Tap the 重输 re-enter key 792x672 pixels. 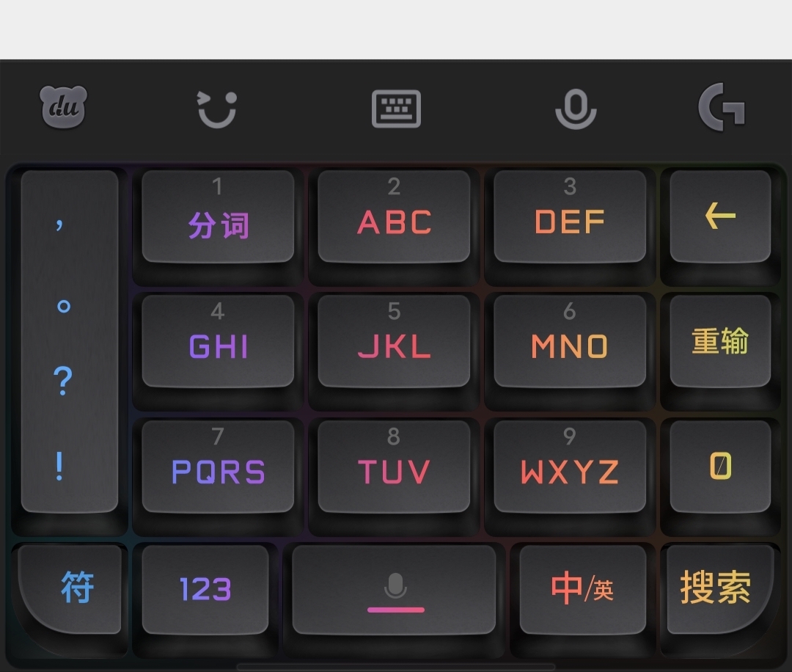(x=720, y=341)
